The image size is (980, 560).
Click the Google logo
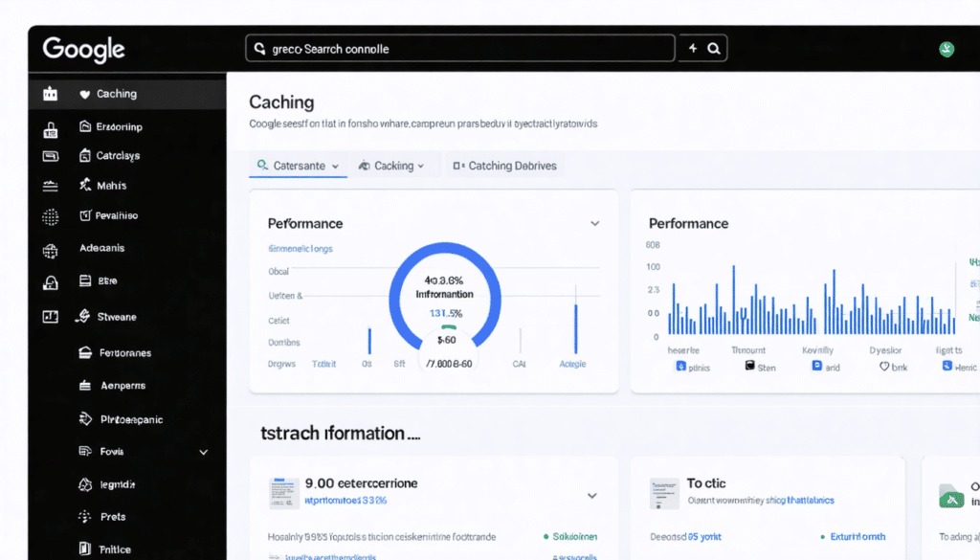[84, 50]
